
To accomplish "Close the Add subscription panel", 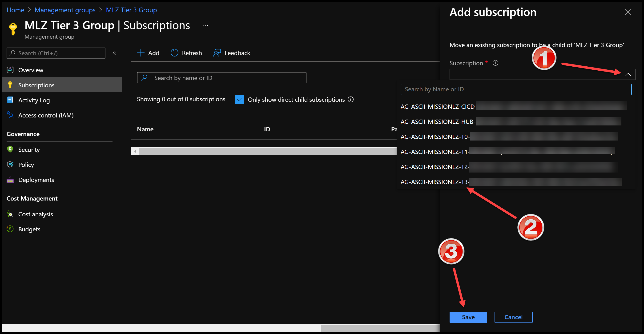I will coord(628,12).
